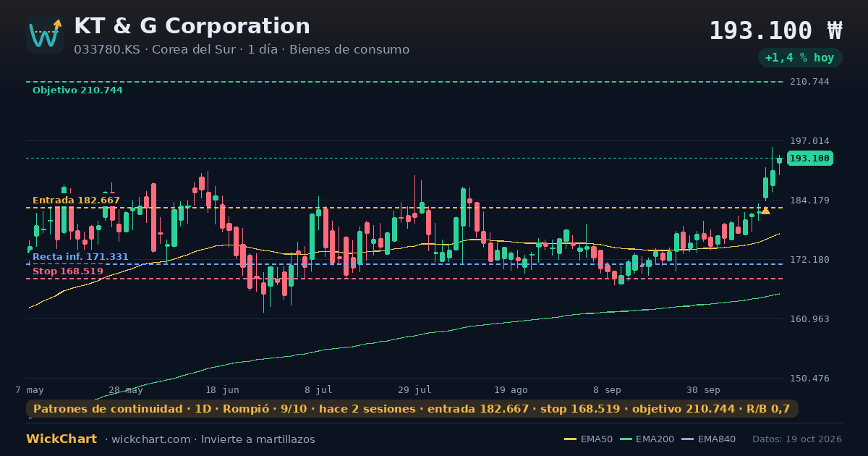
Task: Click the orange breakout triangle marker
Action: point(765,211)
